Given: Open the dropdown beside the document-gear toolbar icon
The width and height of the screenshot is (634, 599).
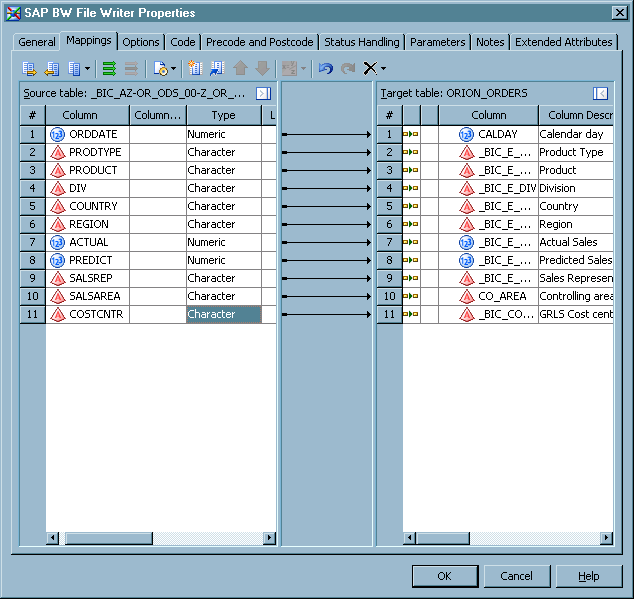Looking at the screenshot, I should tap(174, 69).
